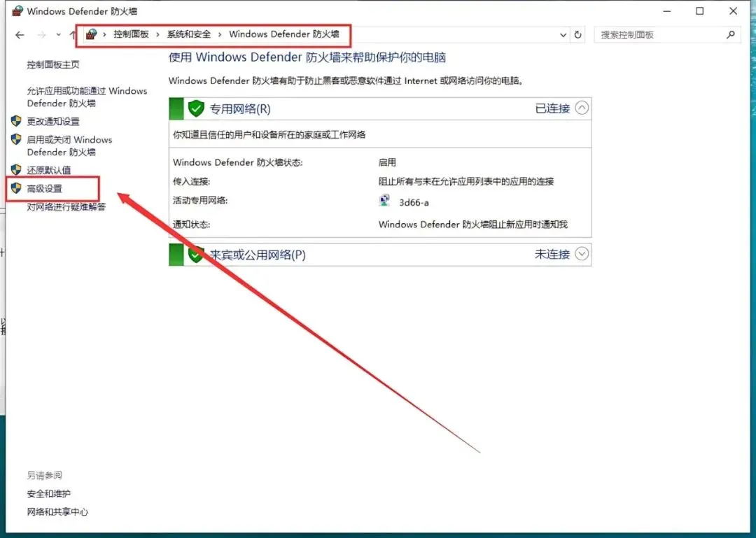Open 启用或关闭 Windows Defender 防火墙
756x538 pixels.
tap(69, 146)
